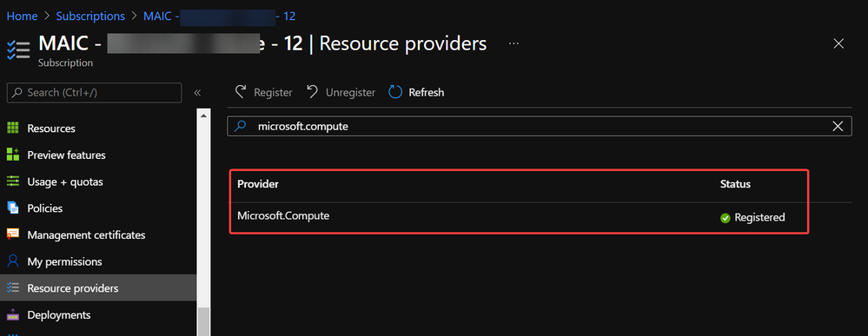The height and width of the screenshot is (336, 868).
Task: Click the Resources grid icon
Action: 13,128
